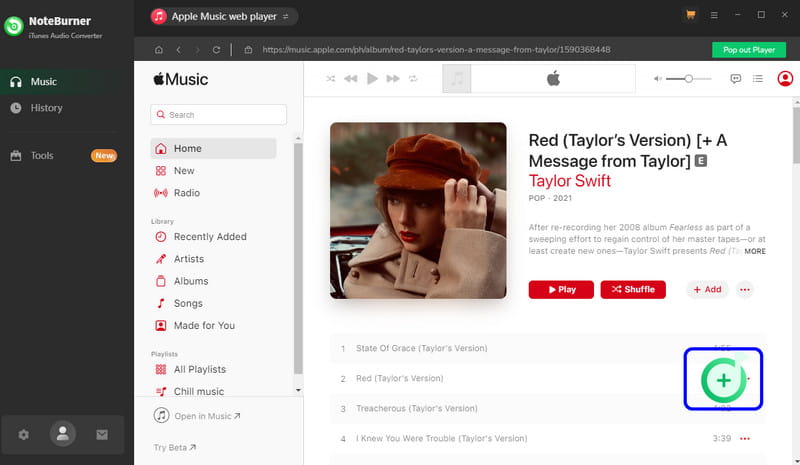Click the Apple Music logo
This screenshot has height=465, width=800.
pos(181,80)
